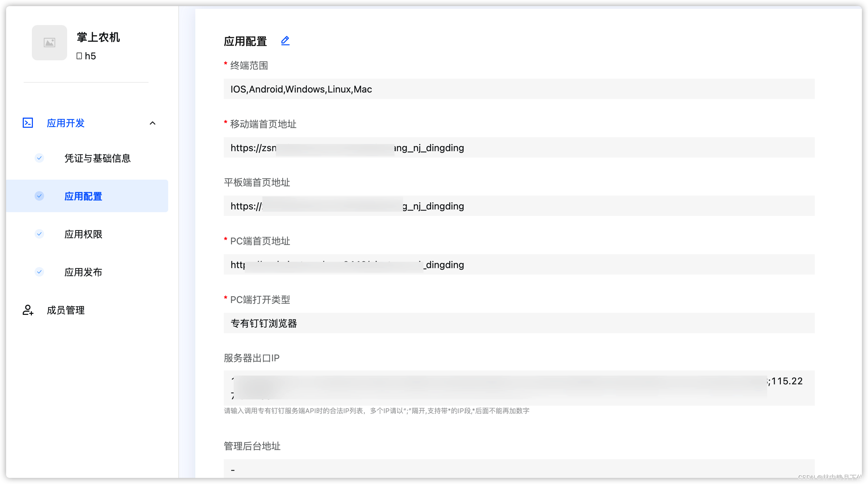
Task: Click checkmark circle beside 应用权限
Action: click(39, 234)
